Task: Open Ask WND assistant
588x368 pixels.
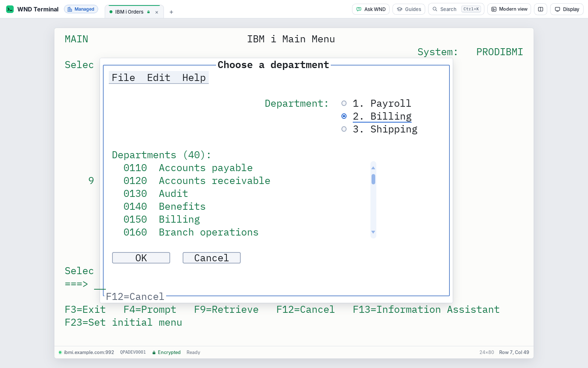Action: pyautogui.click(x=371, y=9)
